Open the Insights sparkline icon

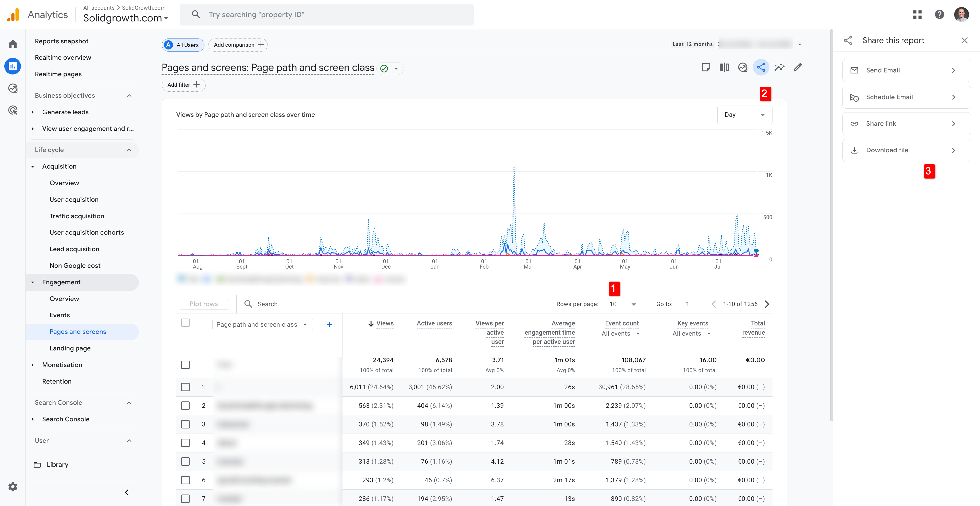click(779, 68)
